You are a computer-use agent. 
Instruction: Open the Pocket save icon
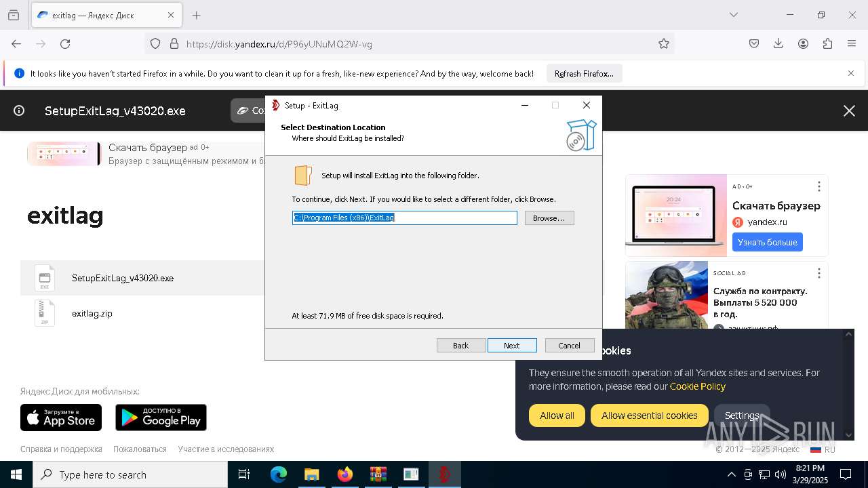pos(754,43)
